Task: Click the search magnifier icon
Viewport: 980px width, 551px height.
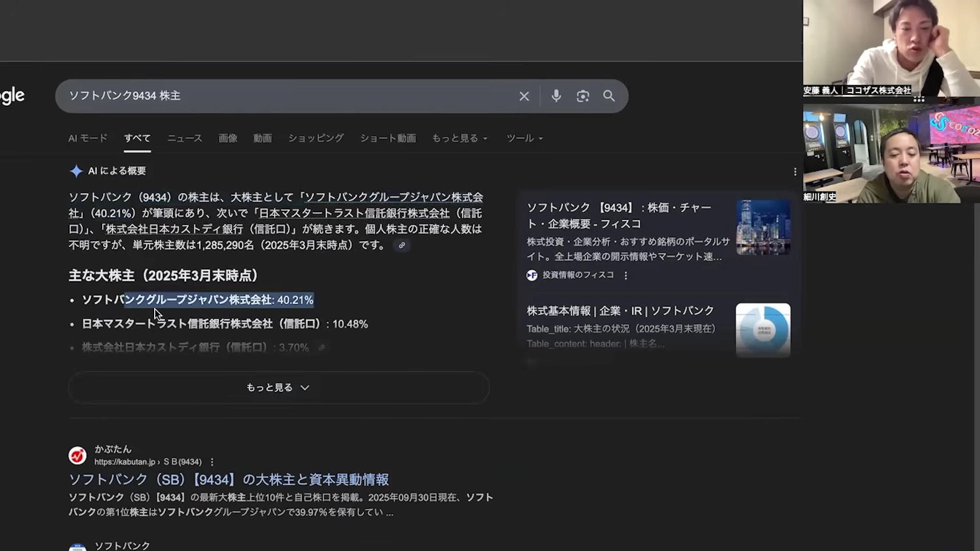Action: (x=609, y=96)
